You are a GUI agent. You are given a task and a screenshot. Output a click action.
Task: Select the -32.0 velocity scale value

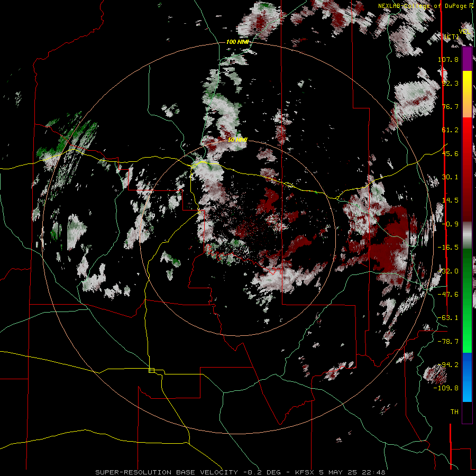click(x=448, y=271)
